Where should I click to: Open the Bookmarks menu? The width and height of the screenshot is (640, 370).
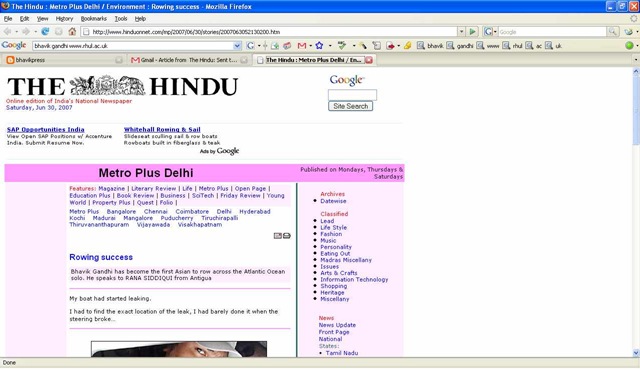93,19
